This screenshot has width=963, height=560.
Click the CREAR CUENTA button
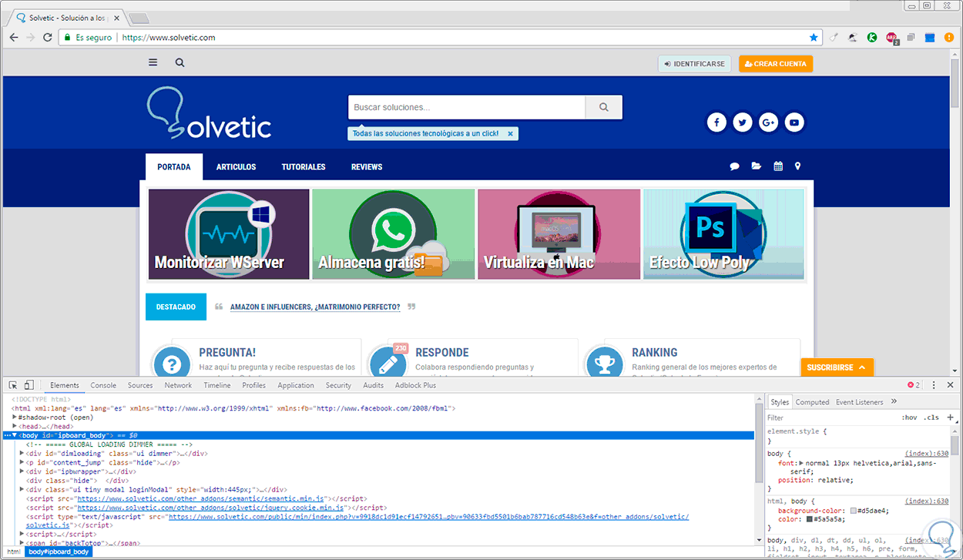tap(776, 64)
